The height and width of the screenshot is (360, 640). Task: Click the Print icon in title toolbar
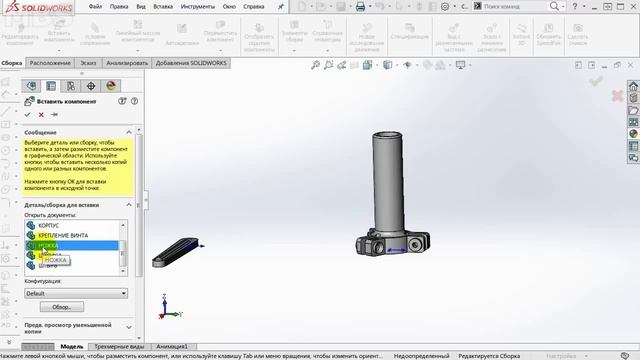click(x=360, y=7)
